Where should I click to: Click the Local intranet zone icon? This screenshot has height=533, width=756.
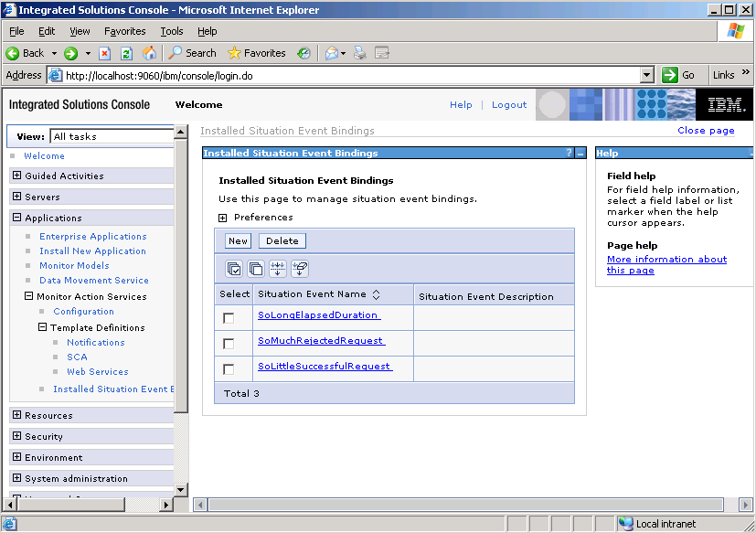626,523
